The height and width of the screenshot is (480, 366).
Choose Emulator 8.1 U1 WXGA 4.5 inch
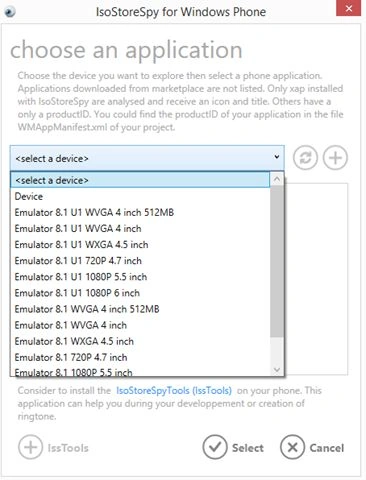pos(140,244)
